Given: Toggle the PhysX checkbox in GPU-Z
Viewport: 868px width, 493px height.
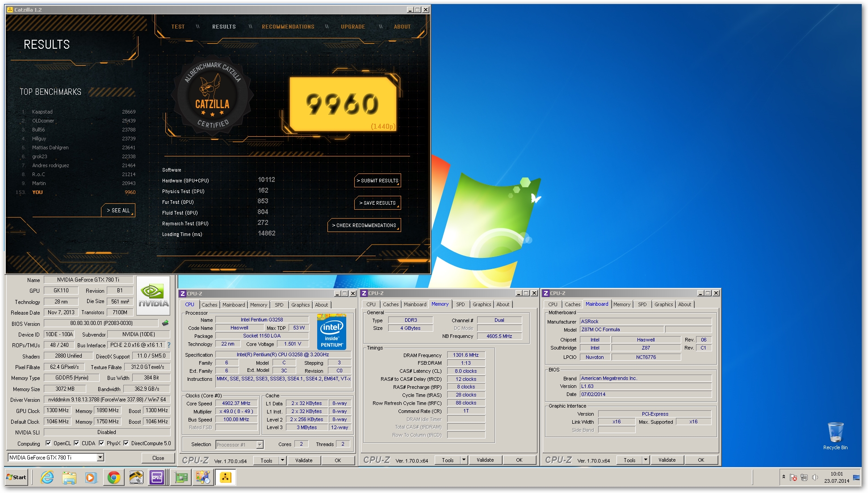Looking at the screenshot, I should (101, 443).
